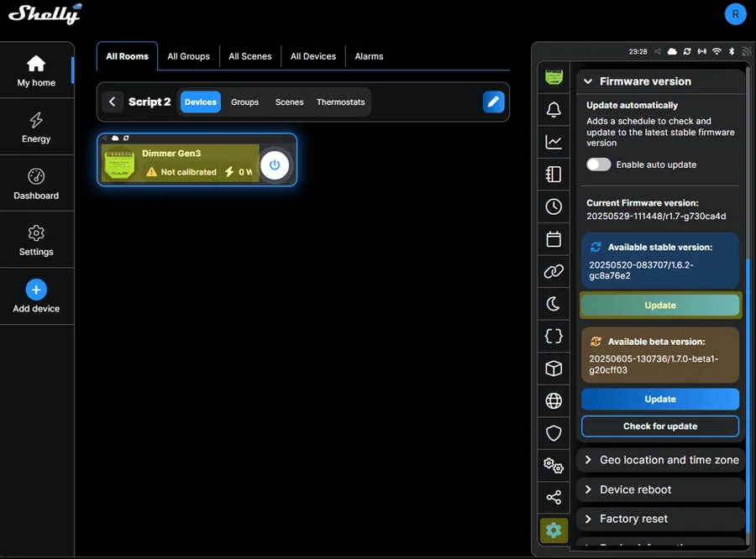The image size is (756, 559).
Task: Open the My home sidebar section
Action: point(36,71)
